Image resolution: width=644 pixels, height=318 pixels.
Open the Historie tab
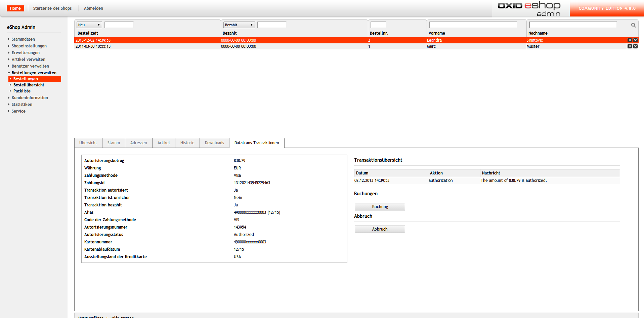[187, 143]
